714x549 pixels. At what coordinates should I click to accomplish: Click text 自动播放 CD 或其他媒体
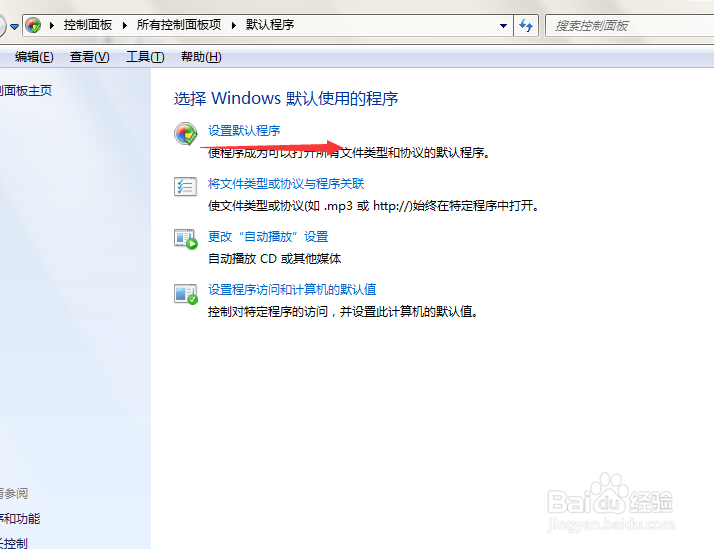coord(275,259)
